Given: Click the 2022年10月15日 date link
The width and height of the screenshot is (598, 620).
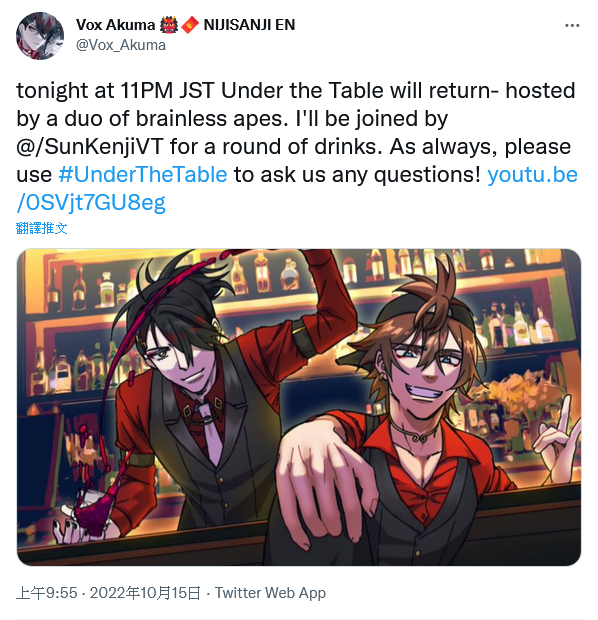Looking at the screenshot, I should [145, 593].
